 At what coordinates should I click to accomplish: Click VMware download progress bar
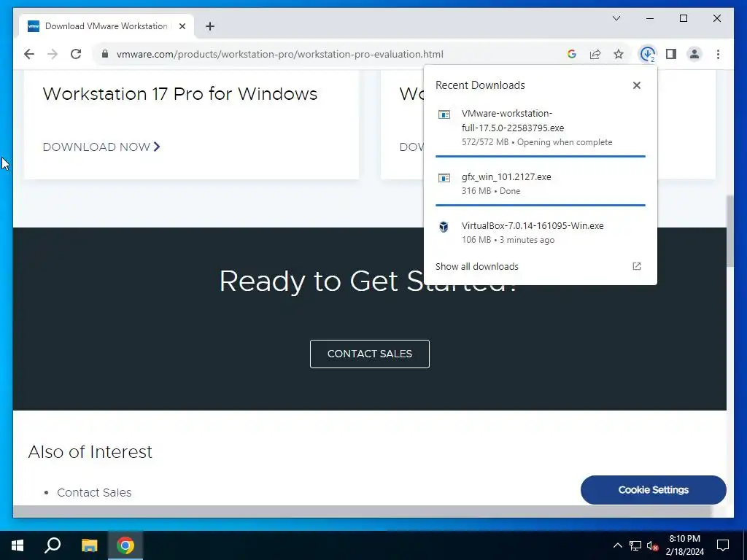click(541, 156)
